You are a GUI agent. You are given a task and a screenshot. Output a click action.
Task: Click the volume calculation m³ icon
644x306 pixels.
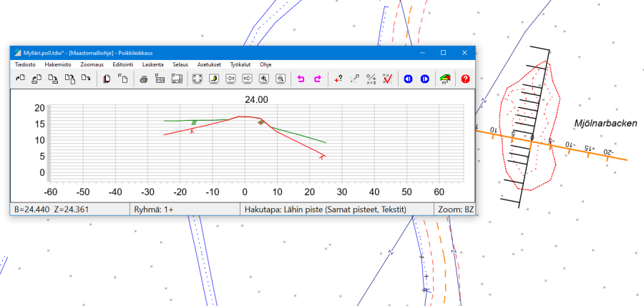[445, 79]
